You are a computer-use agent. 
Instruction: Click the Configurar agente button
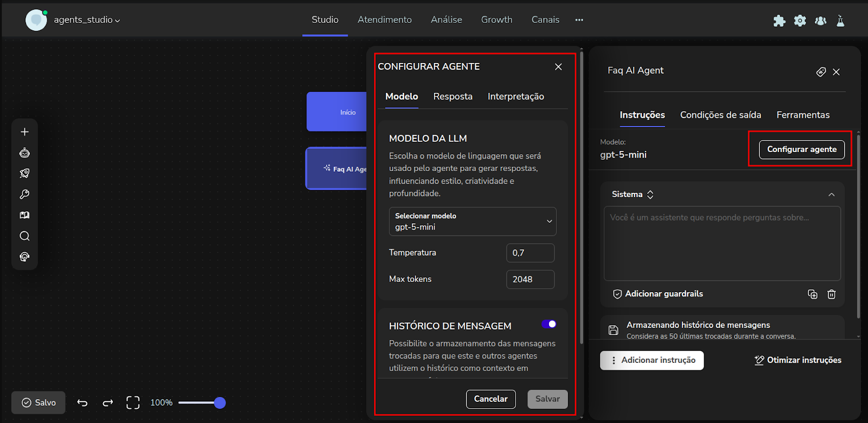pyautogui.click(x=801, y=149)
